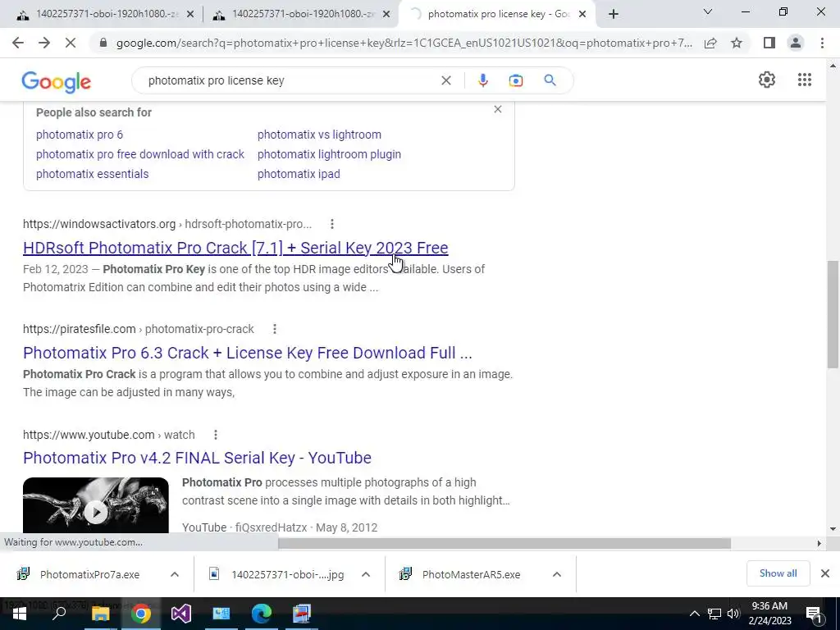
Task: Open Windows taskbar search
Action: click(59, 614)
